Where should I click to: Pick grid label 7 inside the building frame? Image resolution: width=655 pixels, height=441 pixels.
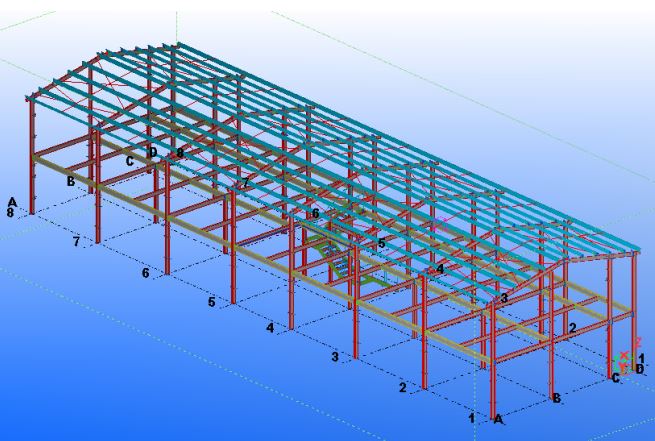[x=245, y=184]
